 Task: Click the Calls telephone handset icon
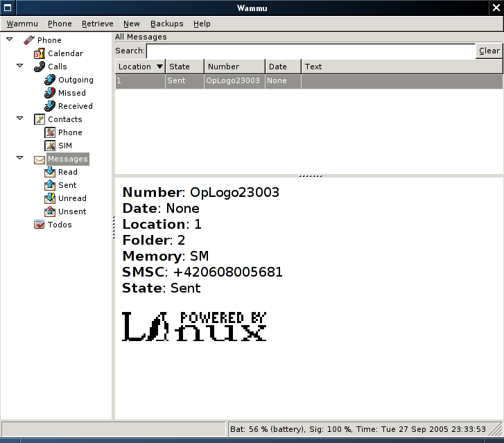pyautogui.click(x=40, y=67)
